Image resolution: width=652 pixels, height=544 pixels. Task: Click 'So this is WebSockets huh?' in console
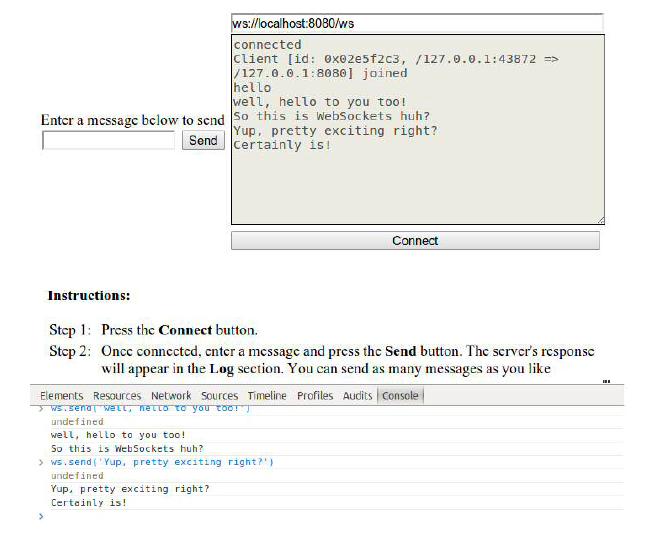[127, 449]
